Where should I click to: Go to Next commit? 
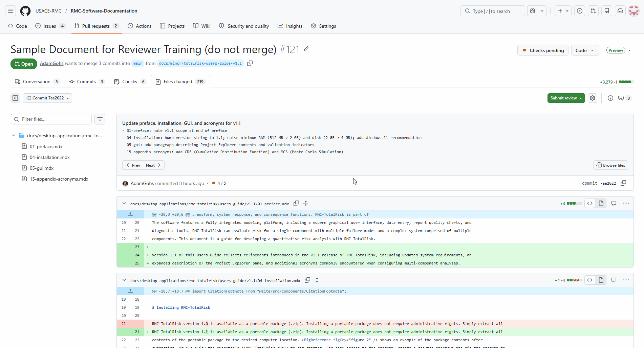[154, 165]
